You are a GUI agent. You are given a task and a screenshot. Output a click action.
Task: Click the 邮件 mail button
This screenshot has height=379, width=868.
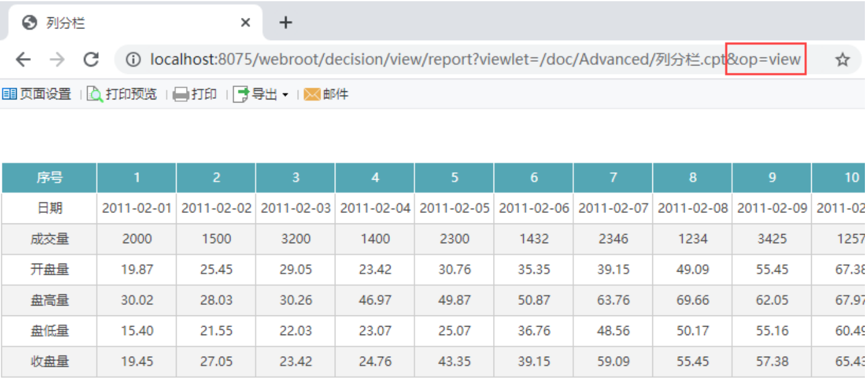(326, 94)
